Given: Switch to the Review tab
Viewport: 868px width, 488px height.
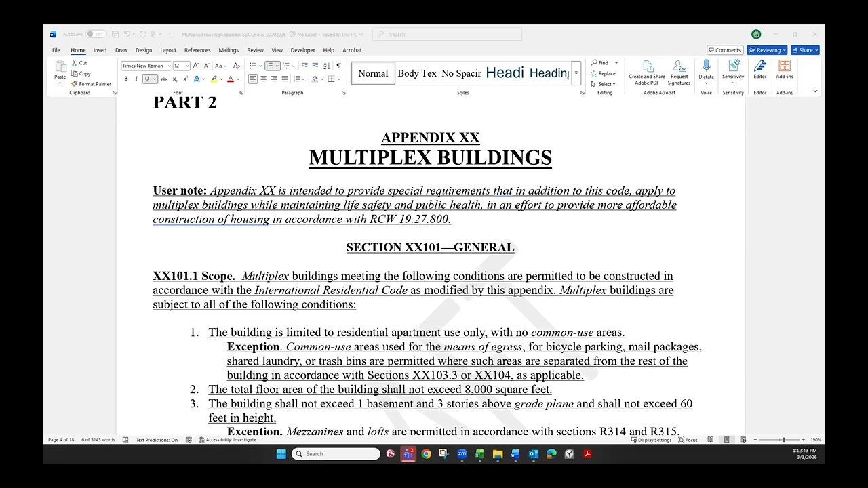Looking at the screenshot, I should point(255,50).
